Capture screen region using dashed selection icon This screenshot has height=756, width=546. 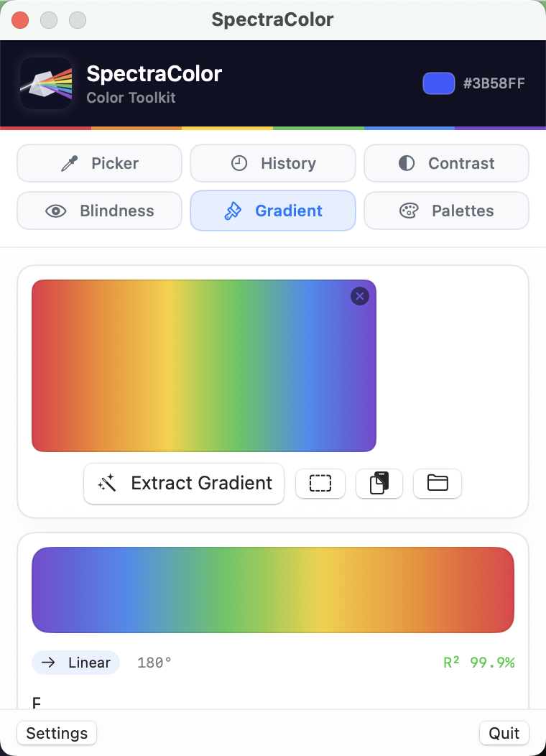click(x=320, y=484)
